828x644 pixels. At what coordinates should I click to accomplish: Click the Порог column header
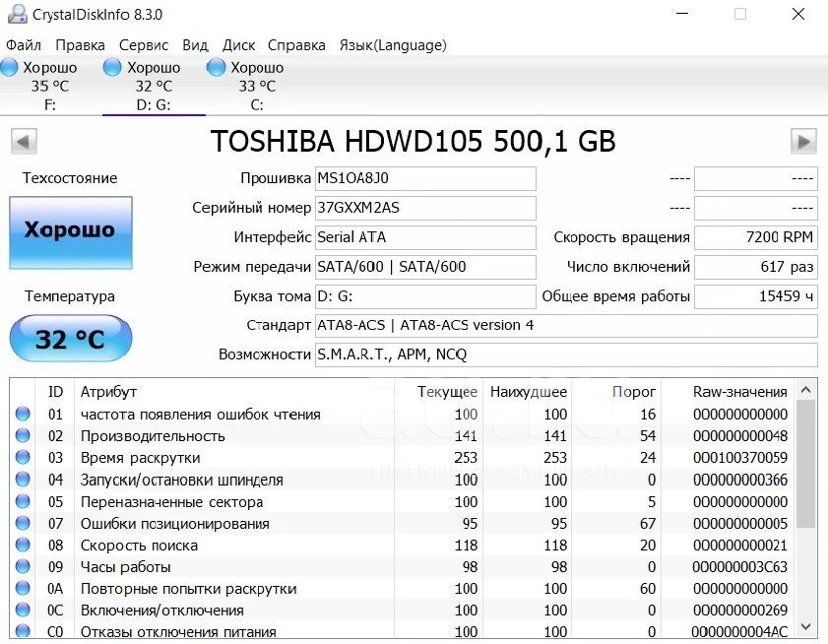634,392
